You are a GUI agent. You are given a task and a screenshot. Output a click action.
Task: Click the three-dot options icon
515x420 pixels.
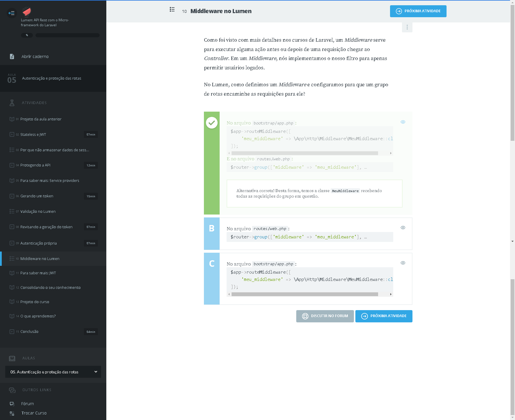tap(407, 27)
